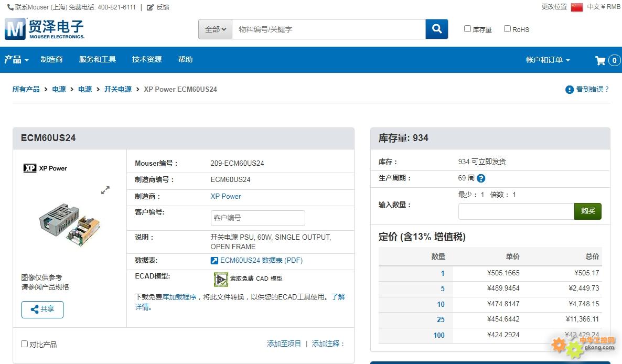This screenshot has height=364, width=622.
Task: Focus the part number search field
Action: (328, 29)
